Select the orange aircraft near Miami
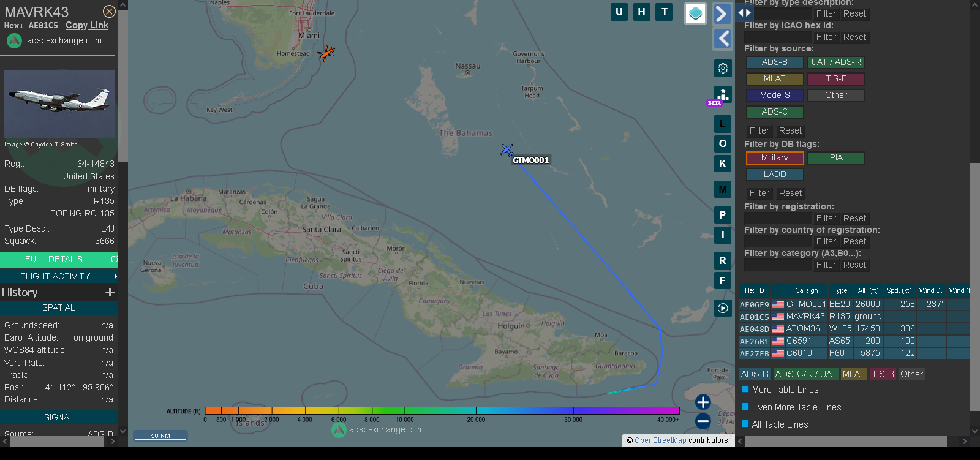980x460 pixels. (326, 53)
